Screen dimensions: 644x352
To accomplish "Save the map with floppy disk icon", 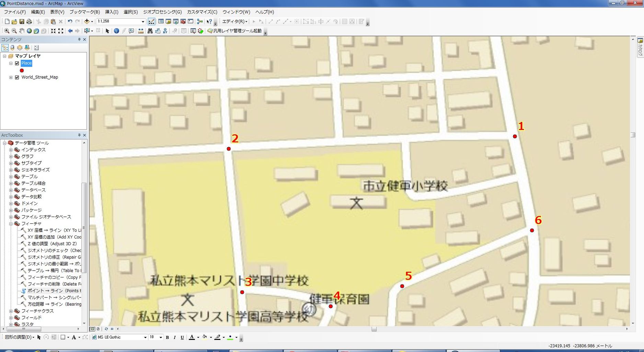I will [22, 21].
